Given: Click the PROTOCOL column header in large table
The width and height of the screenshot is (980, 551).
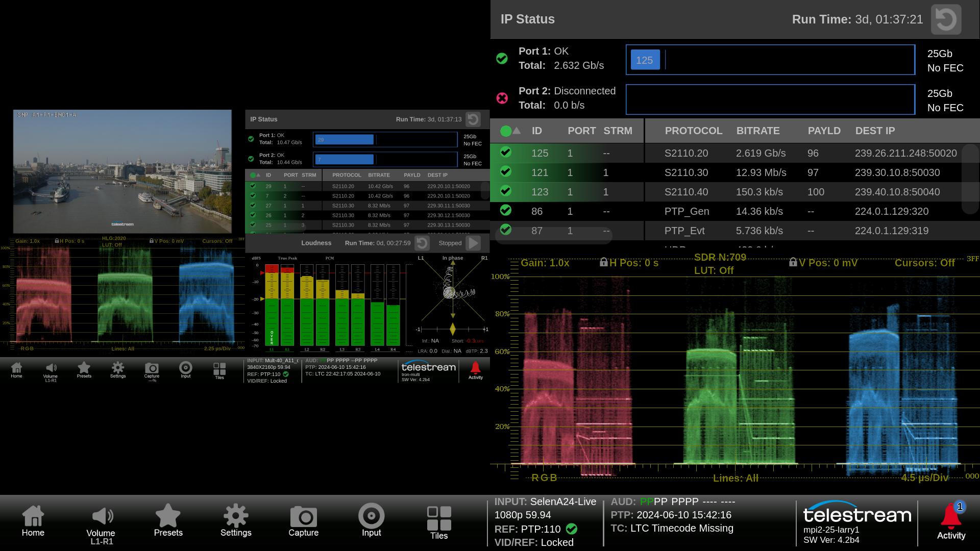Looking at the screenshot, I should point(693,131).
